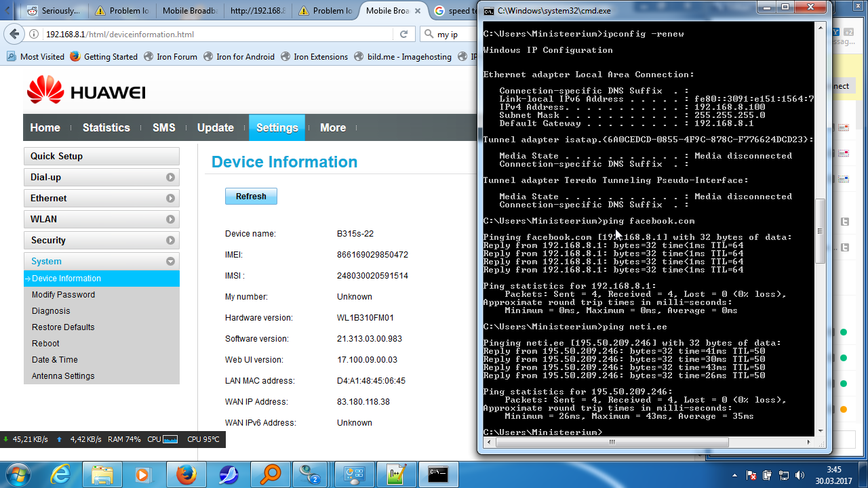
Task: Open Windows Explorer folder icon in taskbar
Action: (102, 474)
